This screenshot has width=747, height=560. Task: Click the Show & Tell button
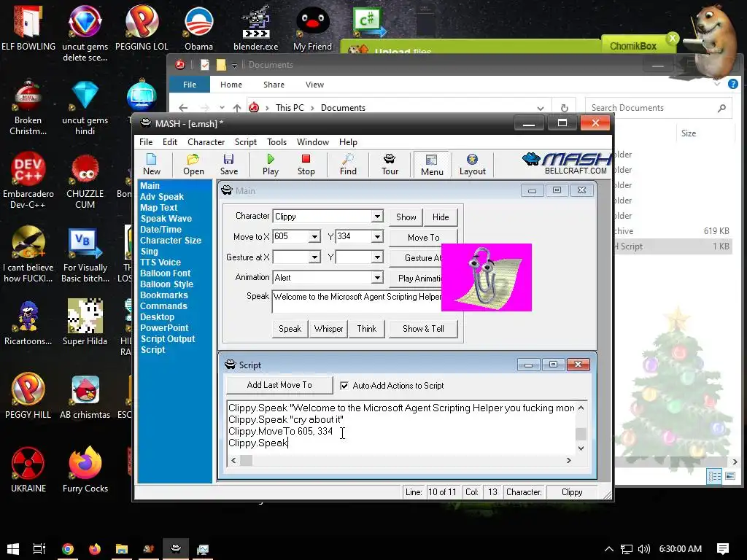point(423,329)
